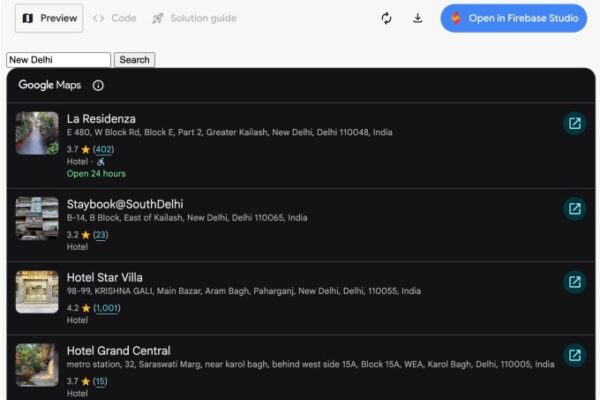This screenshot has height=400, width=600.
Task: Open the Solution guide tab
Action: pos(194,18)
